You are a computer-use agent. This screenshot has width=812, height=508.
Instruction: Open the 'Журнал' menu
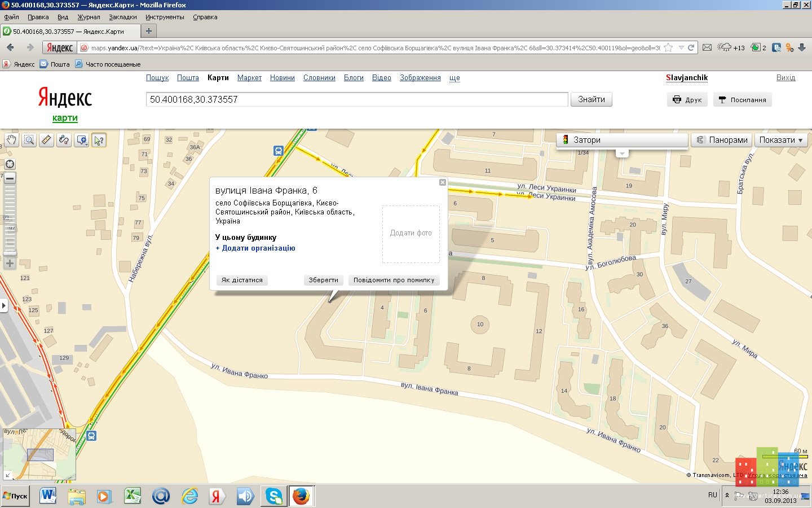(89, 17)
